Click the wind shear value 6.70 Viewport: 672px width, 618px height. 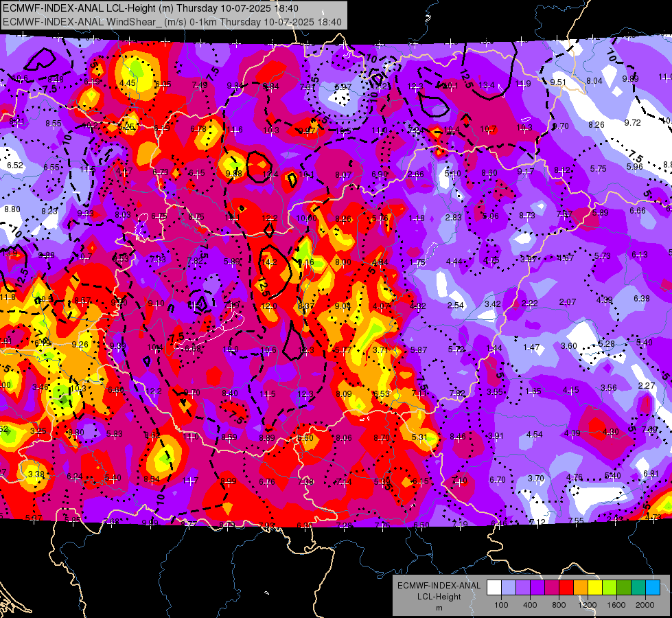[x=498, y=479]
